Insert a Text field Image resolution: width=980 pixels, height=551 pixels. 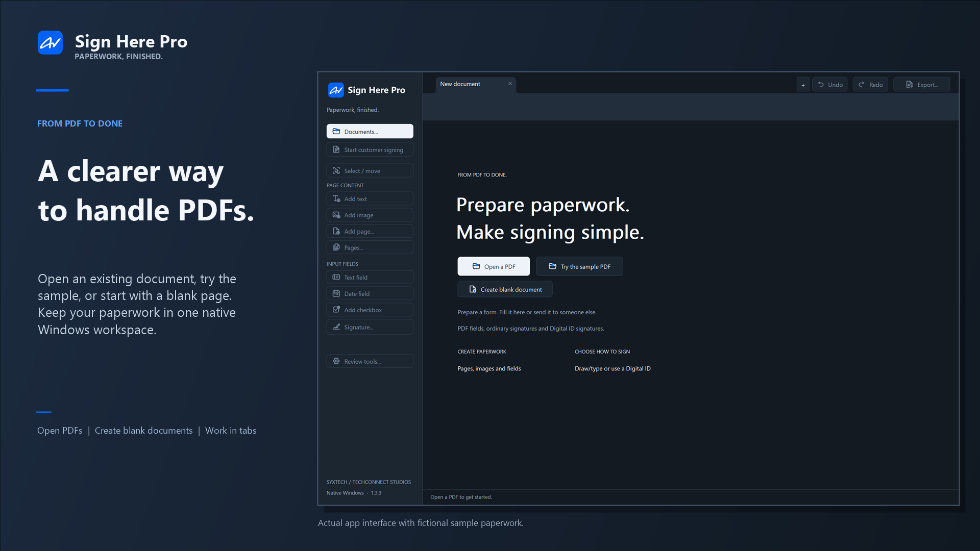pos(370,277)
